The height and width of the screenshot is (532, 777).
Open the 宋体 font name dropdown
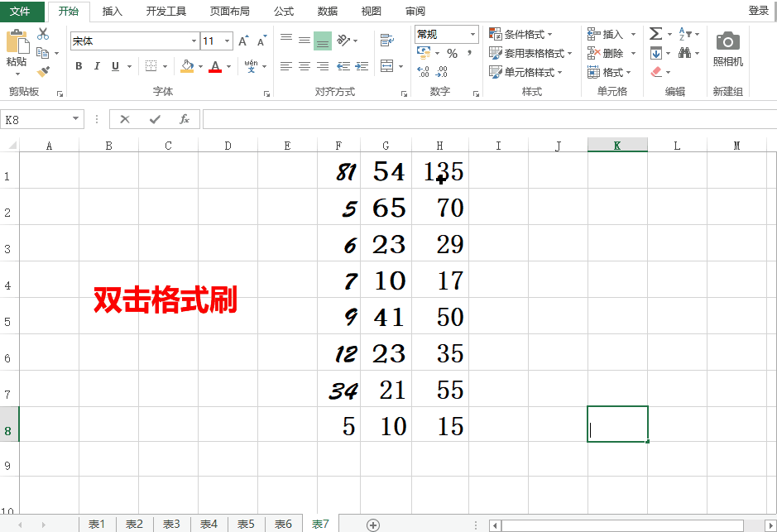[194, 41]
